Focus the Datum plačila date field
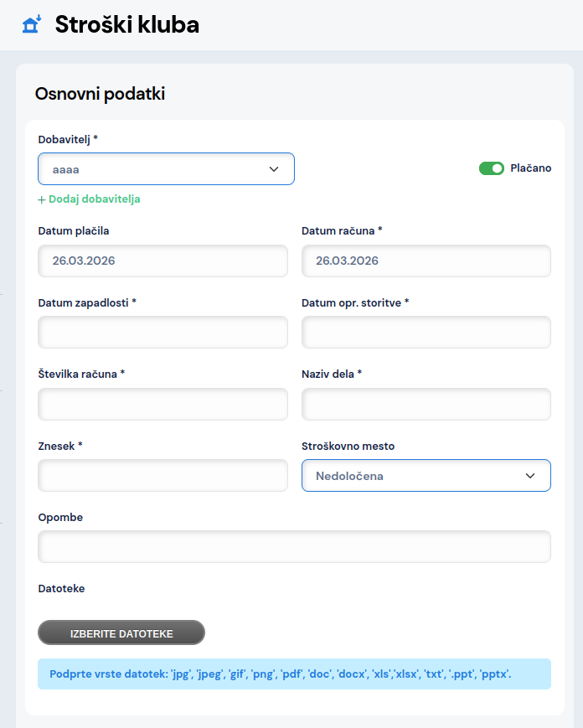Viewport: 583px width, 728px height. 163,261
